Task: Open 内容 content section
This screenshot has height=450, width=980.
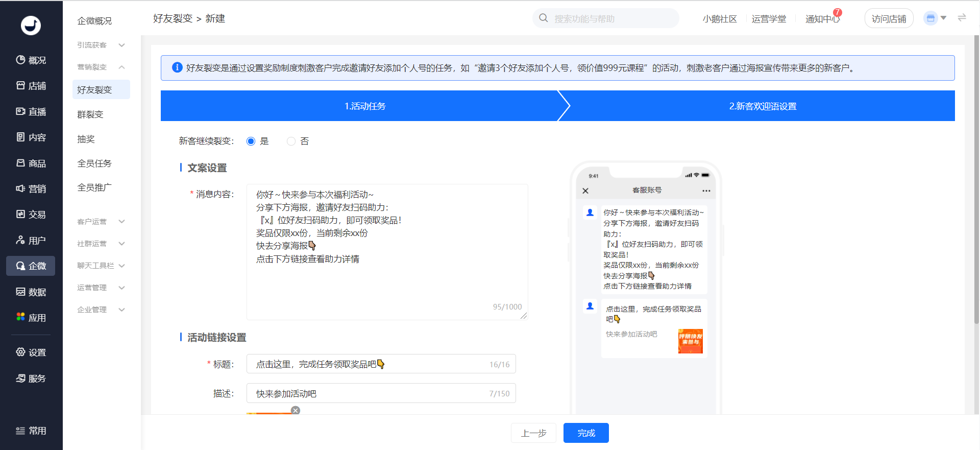Action: pos(31,137)
